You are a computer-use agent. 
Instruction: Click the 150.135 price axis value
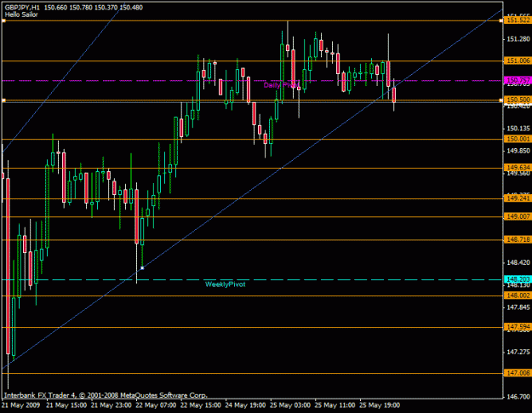tap(518, 129)
